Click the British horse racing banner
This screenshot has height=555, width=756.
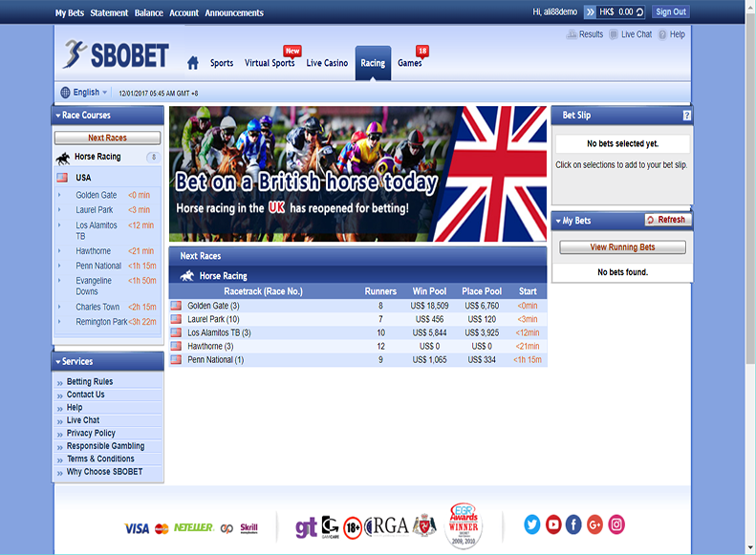tap(357, 173)
